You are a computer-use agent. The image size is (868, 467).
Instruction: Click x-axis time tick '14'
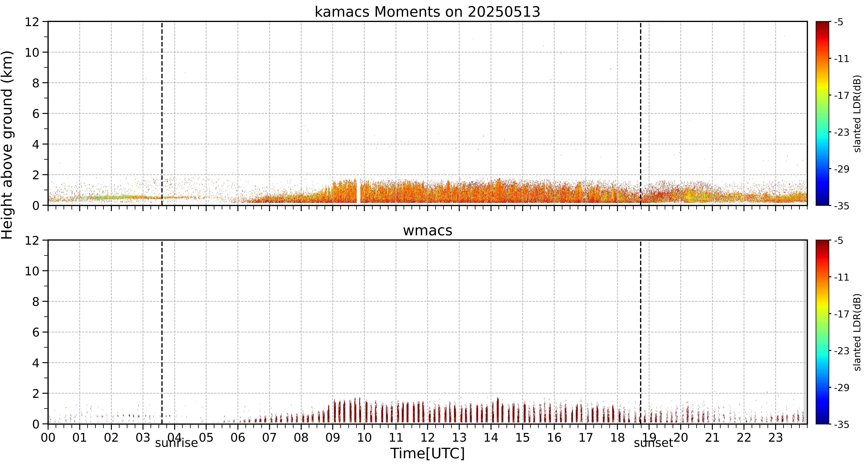point(491,438)
